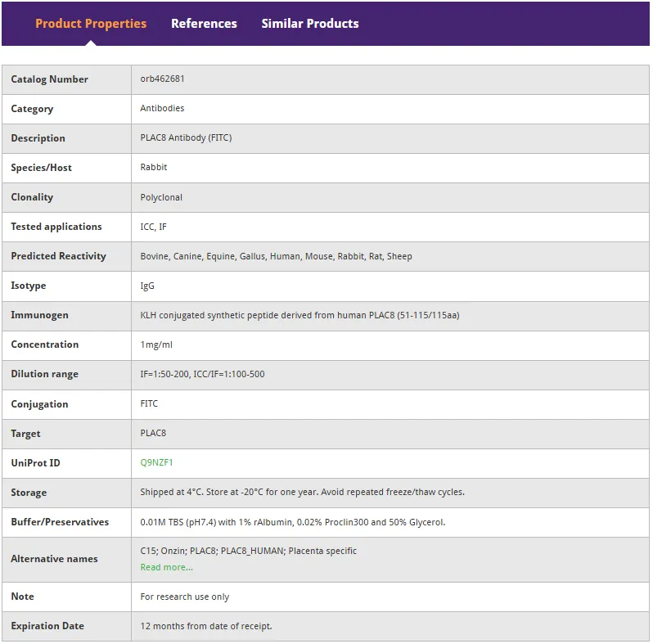Click the IgG isotype value
Image resolution: width=653 pixels, height=644 pixels.
(x=147, y=286)
